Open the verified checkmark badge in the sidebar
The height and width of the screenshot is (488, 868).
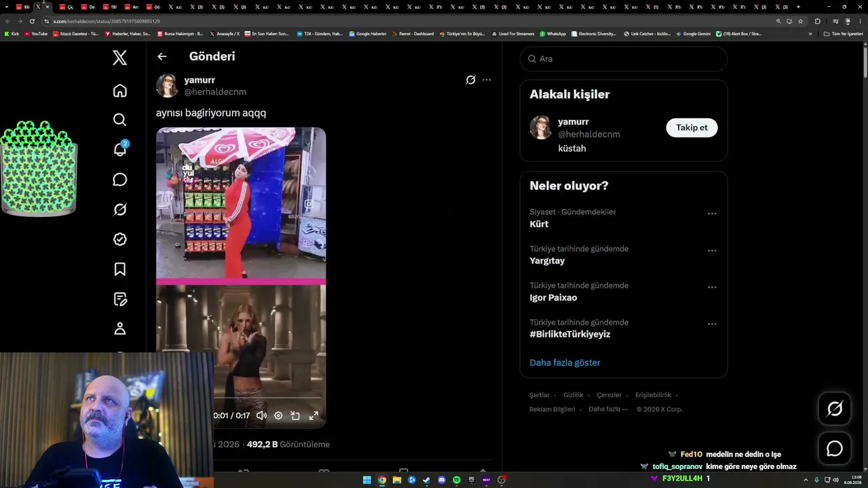[120, 239]
